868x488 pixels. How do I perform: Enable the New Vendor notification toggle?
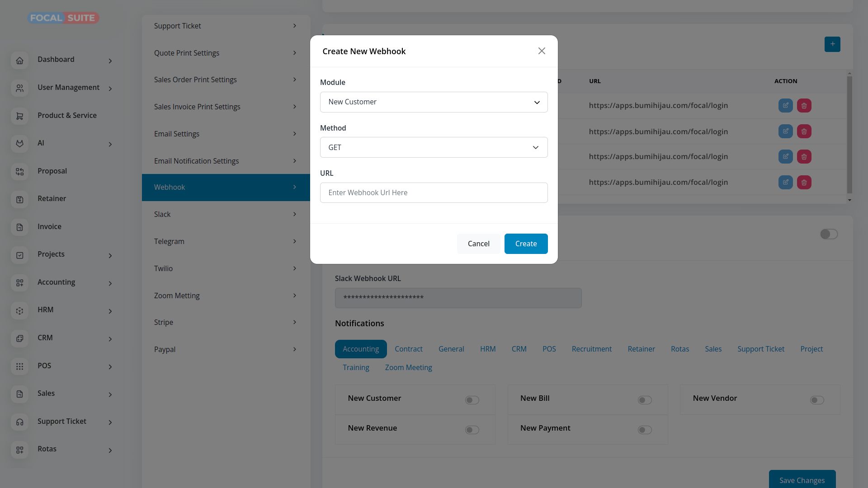[817, 400]
